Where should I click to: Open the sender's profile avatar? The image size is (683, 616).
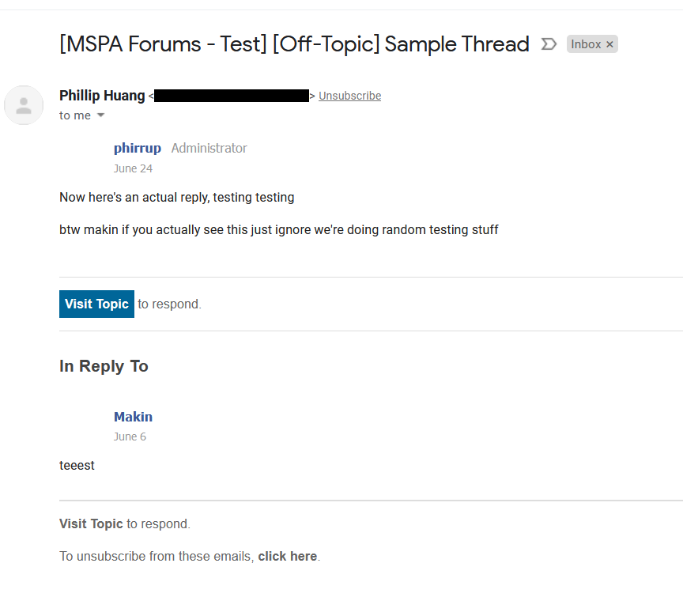[24, 105]
